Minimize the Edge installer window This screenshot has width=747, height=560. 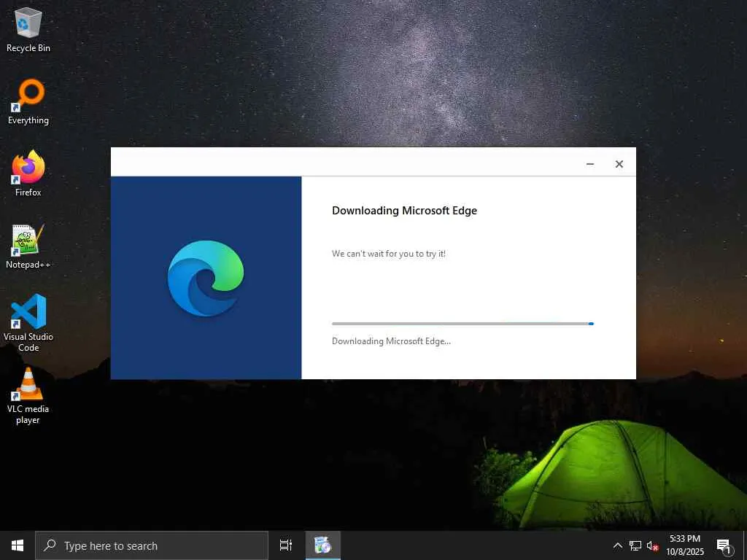(589, 164)
